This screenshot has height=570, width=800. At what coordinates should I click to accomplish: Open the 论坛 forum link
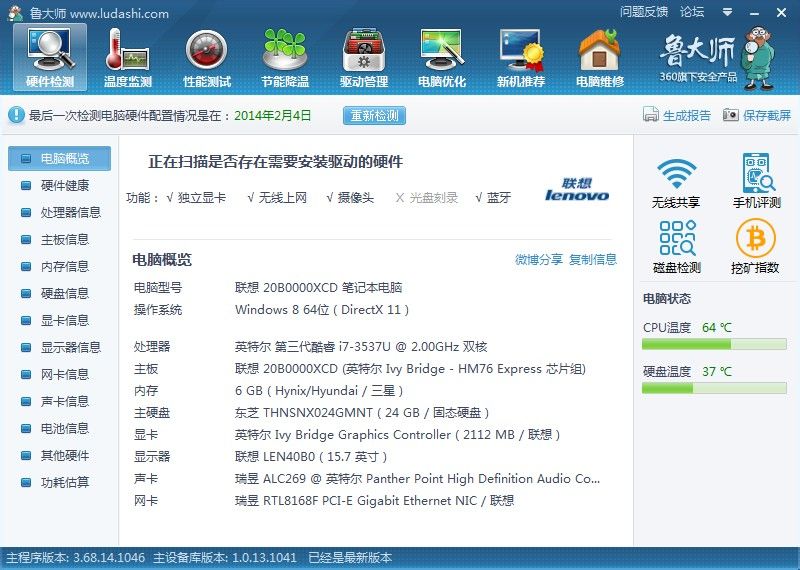692,12
